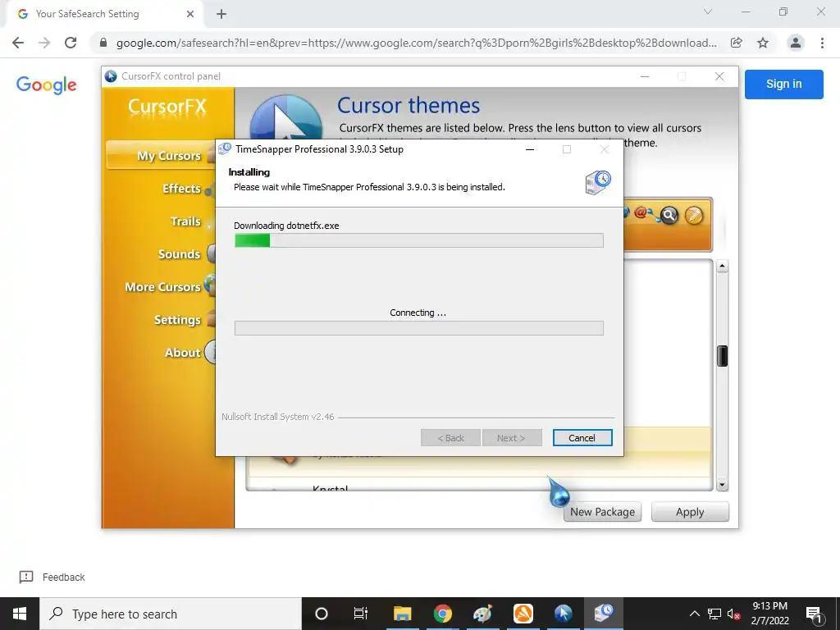Click New Package in CursorFX

(x=602, y=512)
